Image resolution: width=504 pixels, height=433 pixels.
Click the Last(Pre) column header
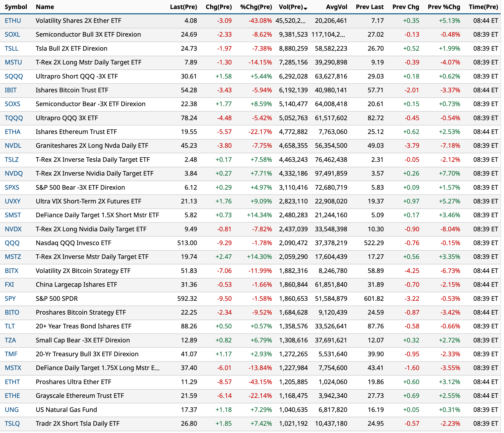[x=183, y=7]
